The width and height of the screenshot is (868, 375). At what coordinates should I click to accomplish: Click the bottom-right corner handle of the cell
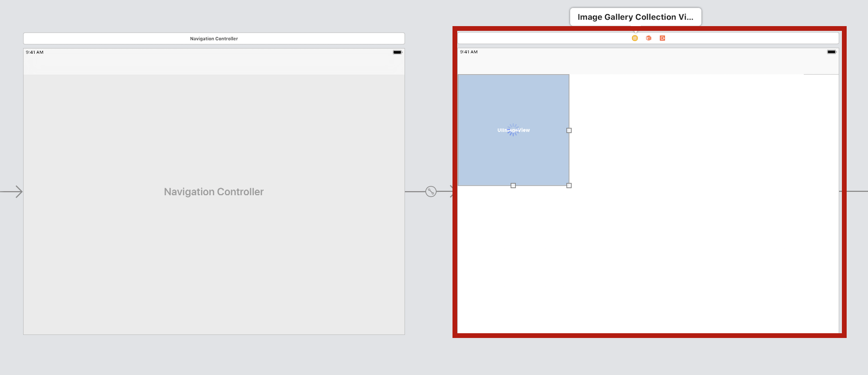coord(569,186)
